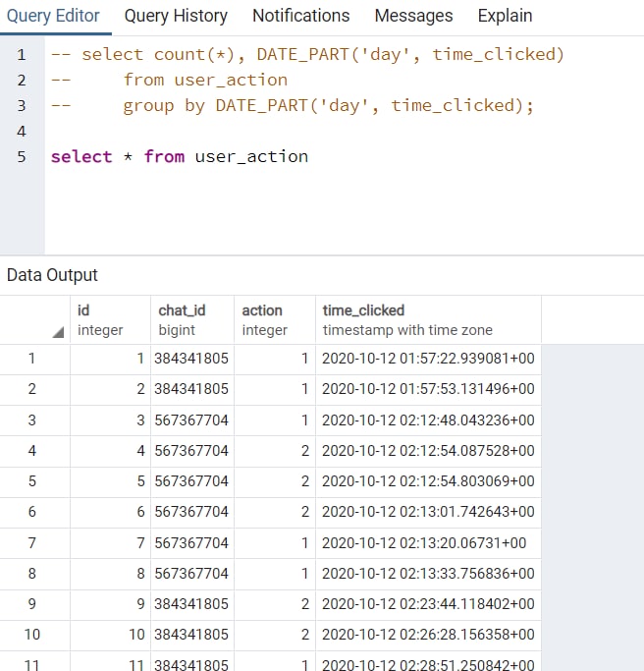Viewport: 644px width, 671px height.
Task: Click the id cell in row 7
Action: tap(110, 543)
